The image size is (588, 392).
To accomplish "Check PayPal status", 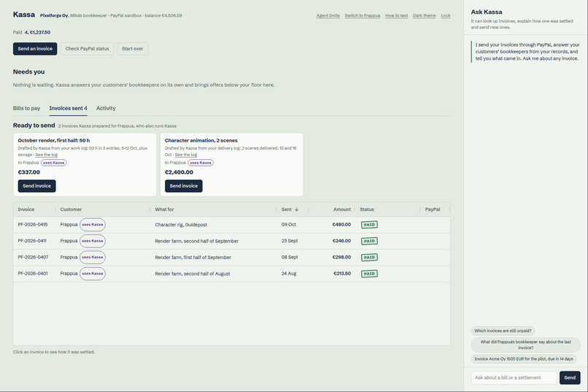I will [x=87, y=49].
